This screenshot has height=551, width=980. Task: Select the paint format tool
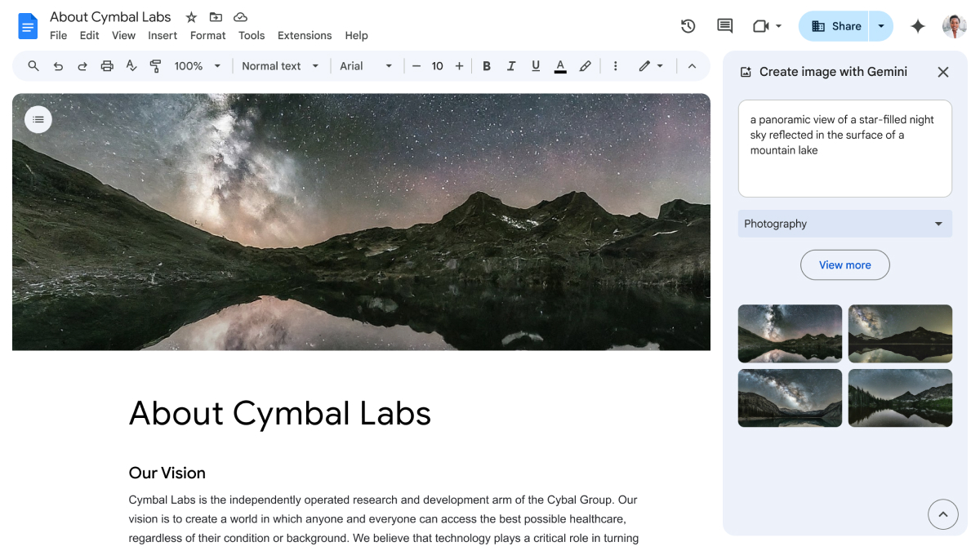(x=156, y=65)
